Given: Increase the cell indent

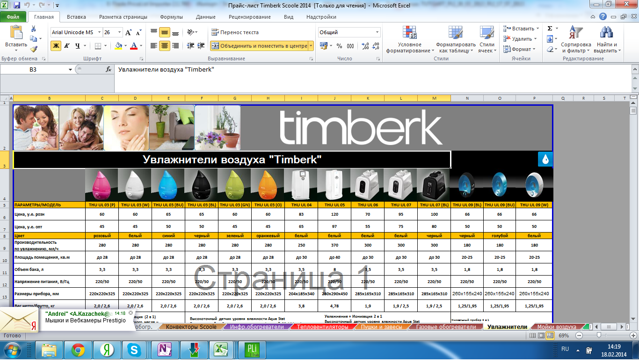Looking at the screenshot, I should (x=202, y=46).
